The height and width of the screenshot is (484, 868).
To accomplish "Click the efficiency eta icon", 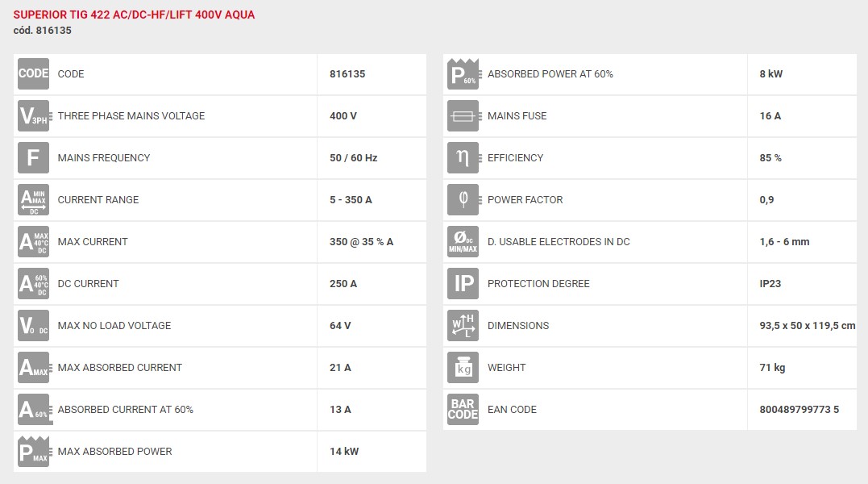I will (463, 158).
